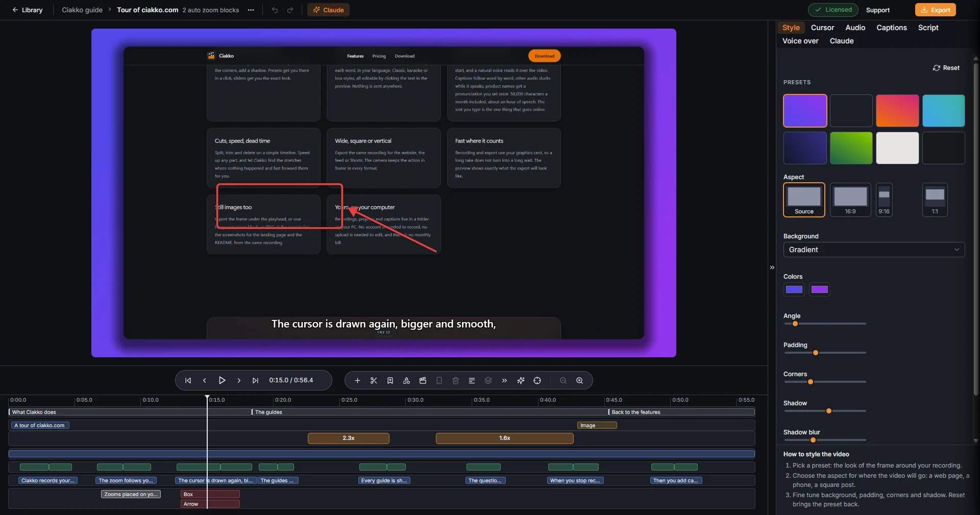Select 'A tour of ciakko.com' title clip
Viewport: 980px width, 515px height.
[x=40, y=425]
